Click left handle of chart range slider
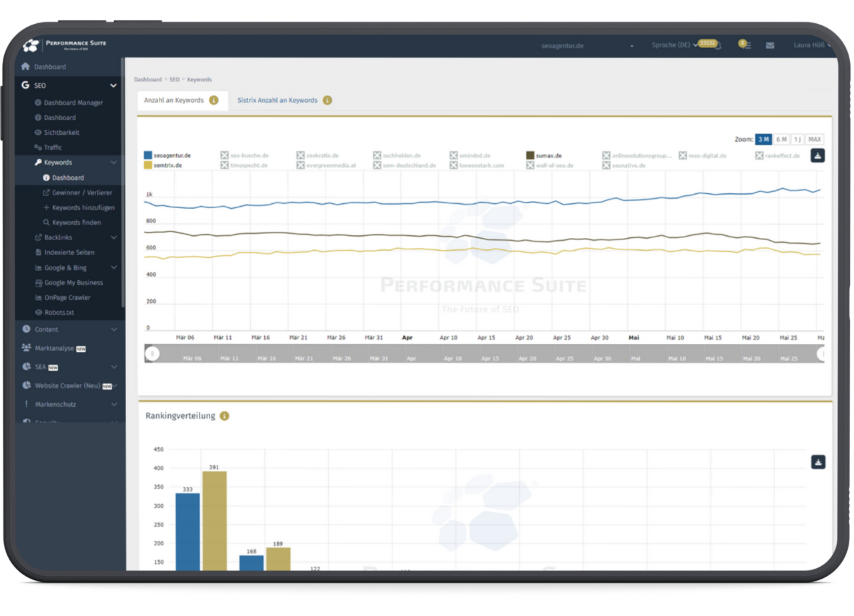The width and height of the screenshot is (854, 616). [152, 354]
